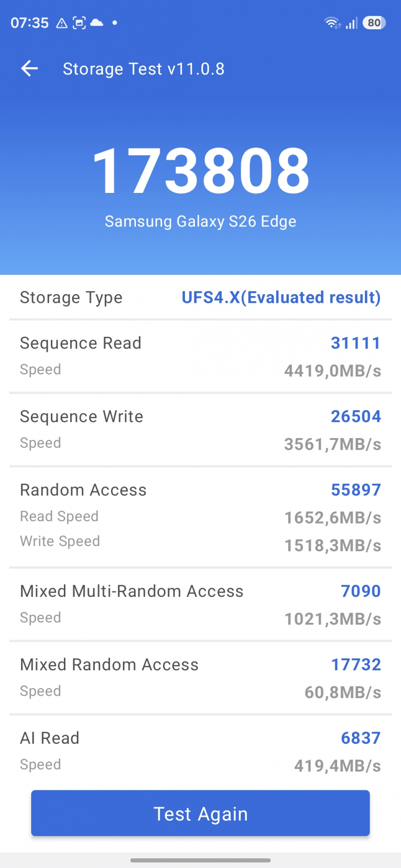
Task: Tap the back arrow icon
Action: coord(29,69)
